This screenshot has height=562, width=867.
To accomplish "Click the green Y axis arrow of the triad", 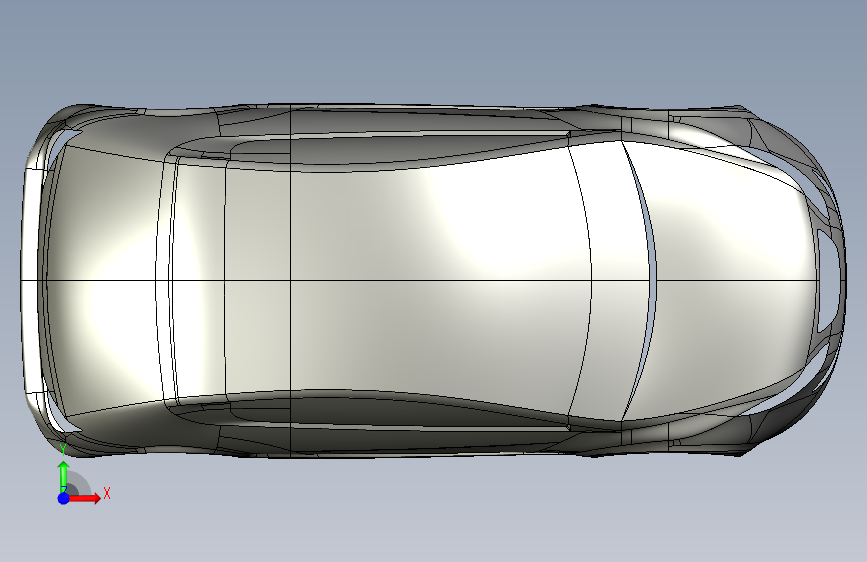I will pyautogui.click(x=64, y=475).
